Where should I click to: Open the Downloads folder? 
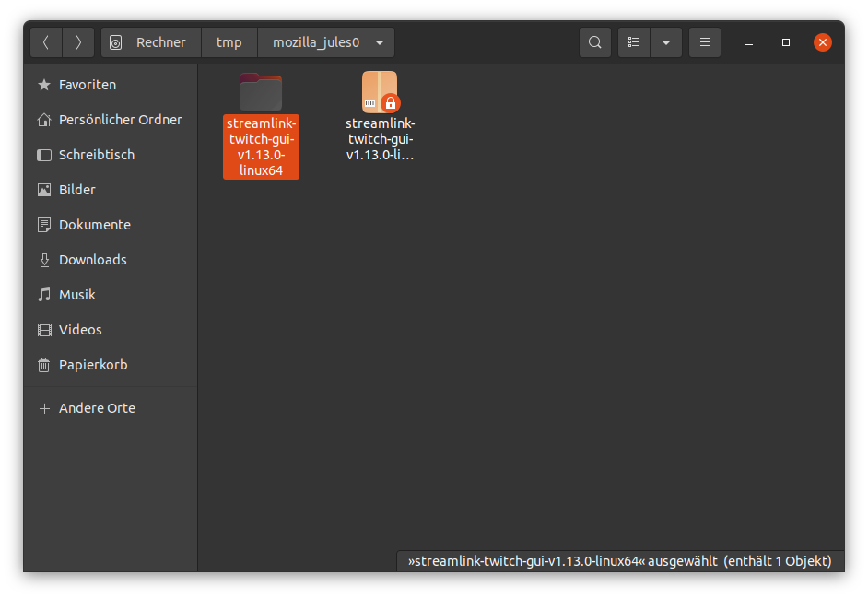pos(111,260)
